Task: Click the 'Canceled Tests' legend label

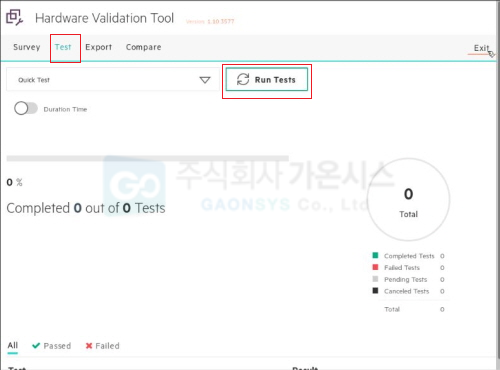Action: coord(406,291)
